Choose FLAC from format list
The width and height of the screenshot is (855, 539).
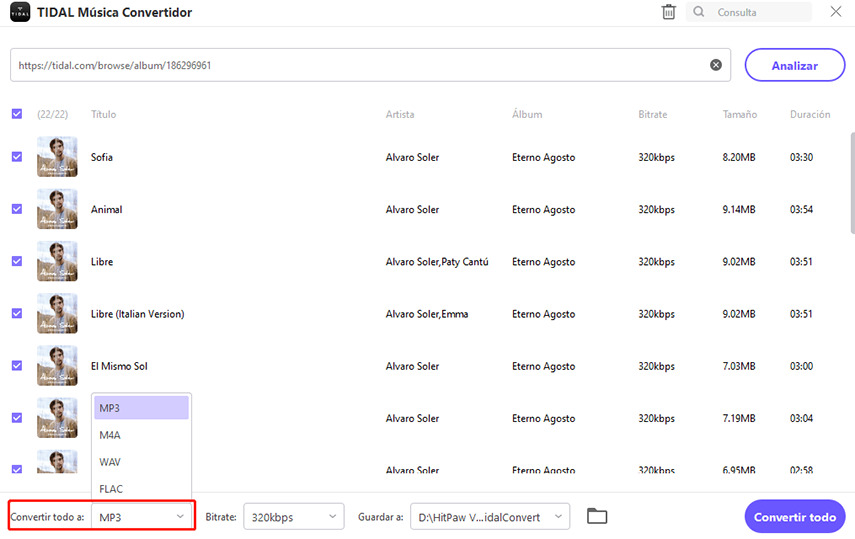pos(141,488)
